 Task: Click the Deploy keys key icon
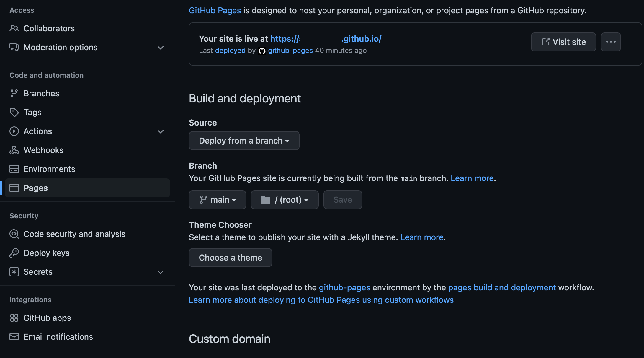point(14,253)
